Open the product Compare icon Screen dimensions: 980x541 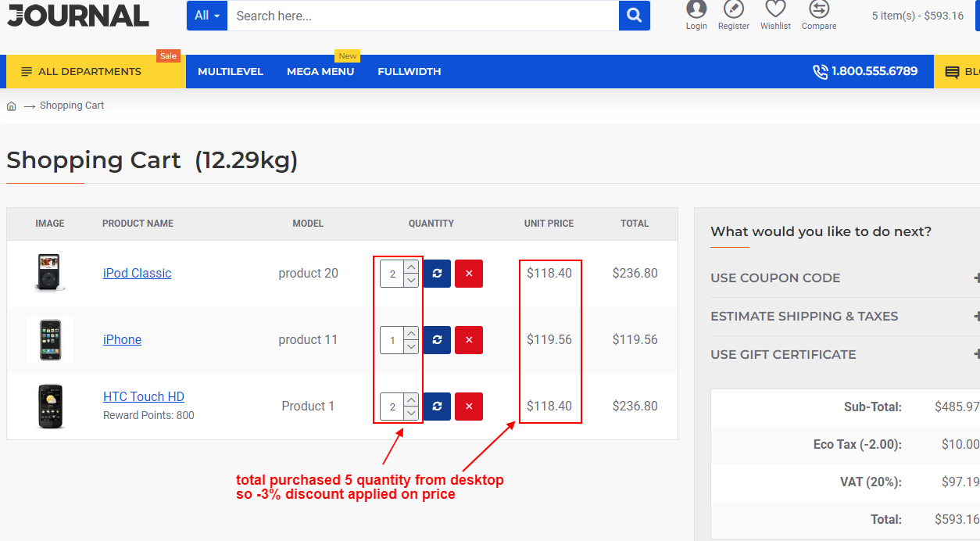click(x=818, y=11)
